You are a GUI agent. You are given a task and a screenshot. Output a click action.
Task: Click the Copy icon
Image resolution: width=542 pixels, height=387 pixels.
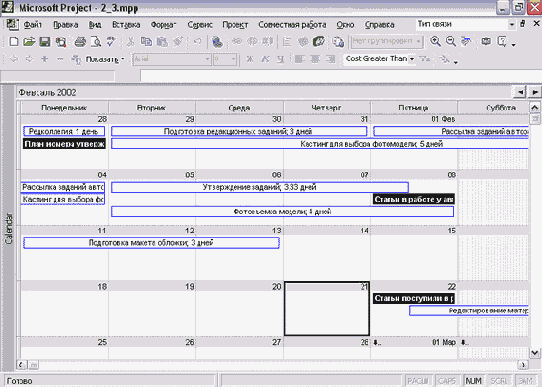coord(146,42)
